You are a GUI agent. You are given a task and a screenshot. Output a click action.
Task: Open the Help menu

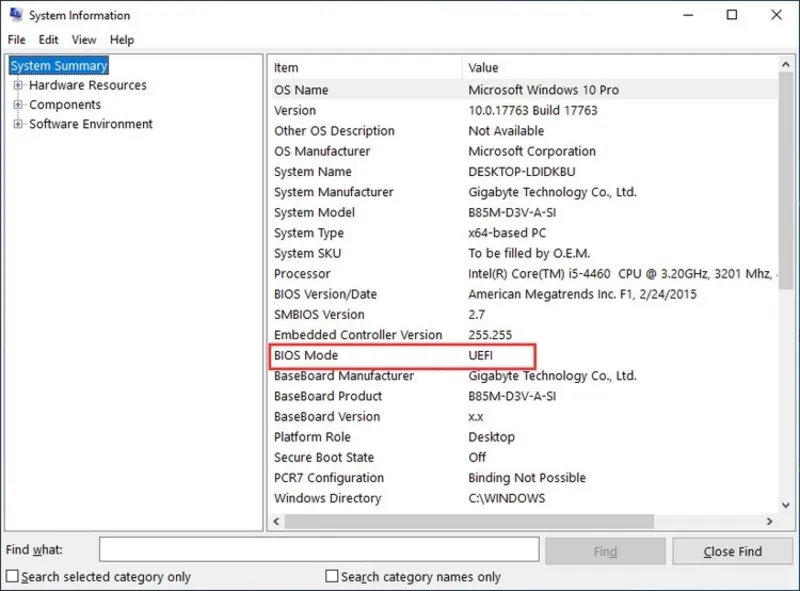click(x=121, y=40)
